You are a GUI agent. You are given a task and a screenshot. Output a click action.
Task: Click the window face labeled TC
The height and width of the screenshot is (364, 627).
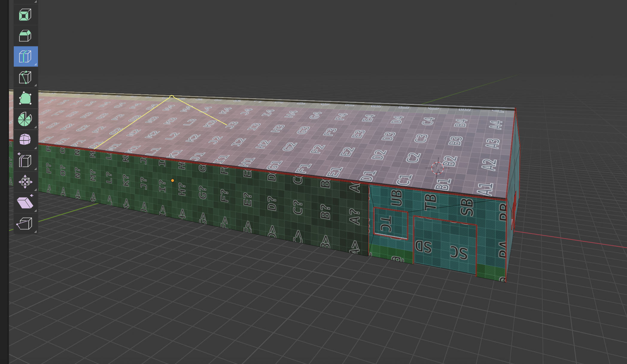[388, 224]
